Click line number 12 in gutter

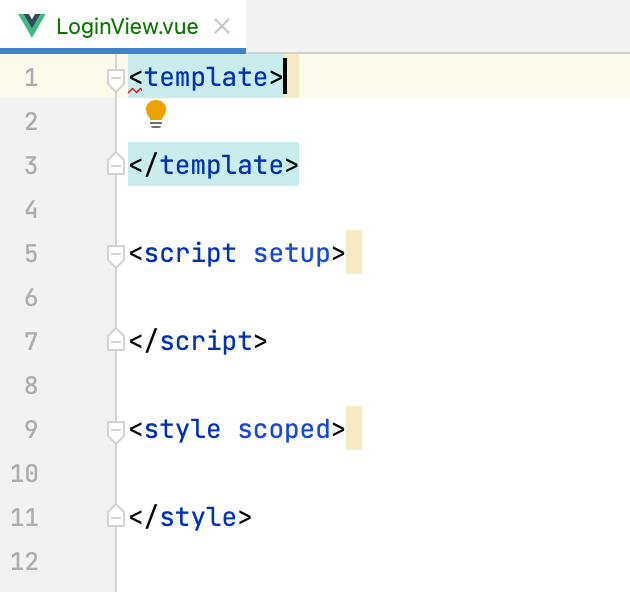[25, 561]
